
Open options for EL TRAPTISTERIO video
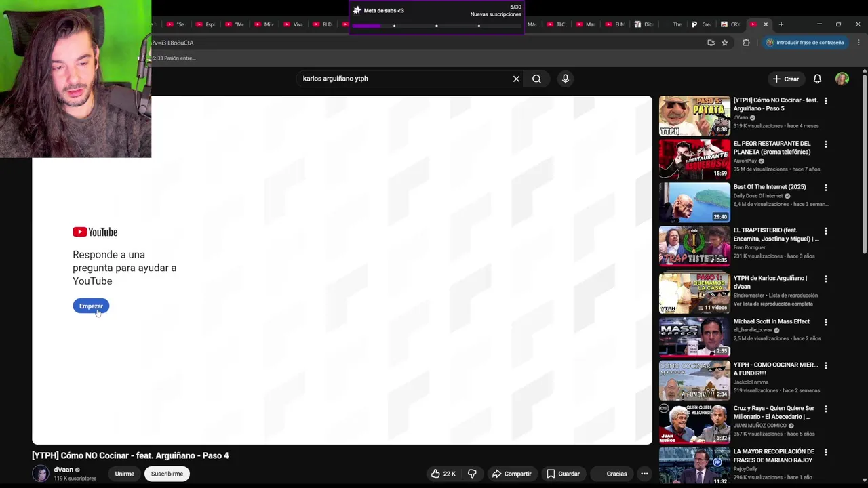pyautogui.click(x=825, y=230)
